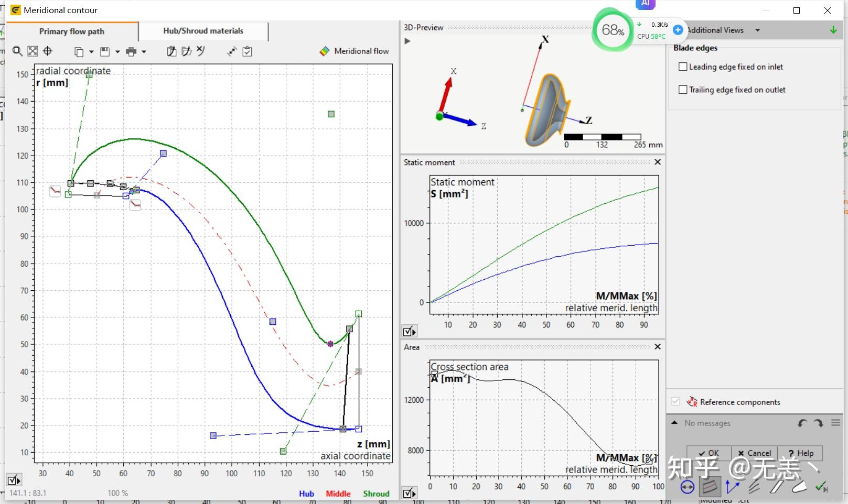
Task: Select the crosshair coordinate tool
Action: (48, 51)
